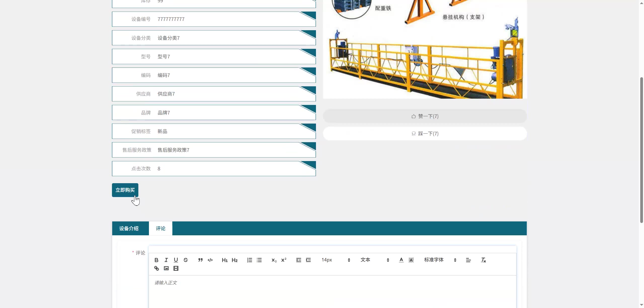Click the insert image icon

166,268
